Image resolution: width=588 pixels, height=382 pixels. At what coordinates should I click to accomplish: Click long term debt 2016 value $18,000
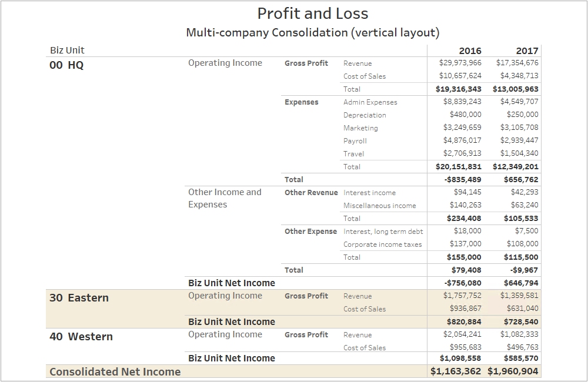click(x=467, y=231)
